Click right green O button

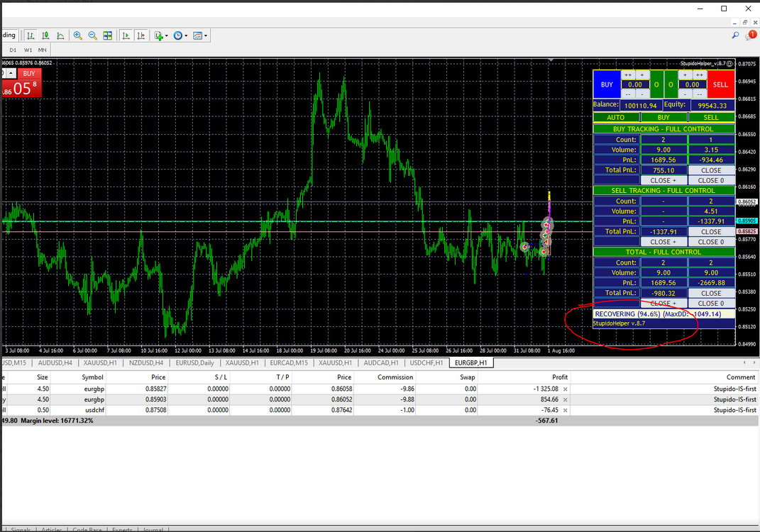point(671,84)
